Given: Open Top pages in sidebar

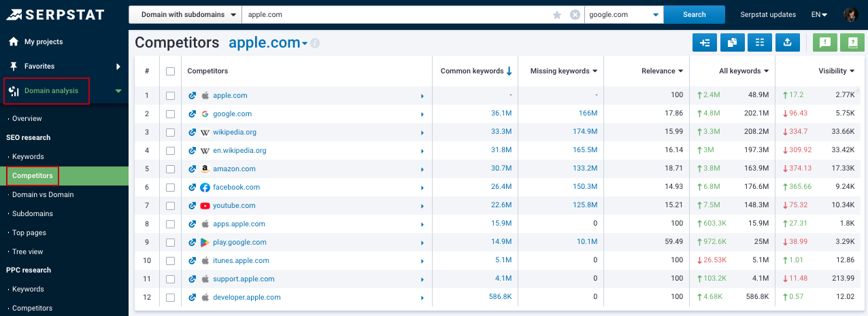Looking at the screenshot, I should 29,232.
